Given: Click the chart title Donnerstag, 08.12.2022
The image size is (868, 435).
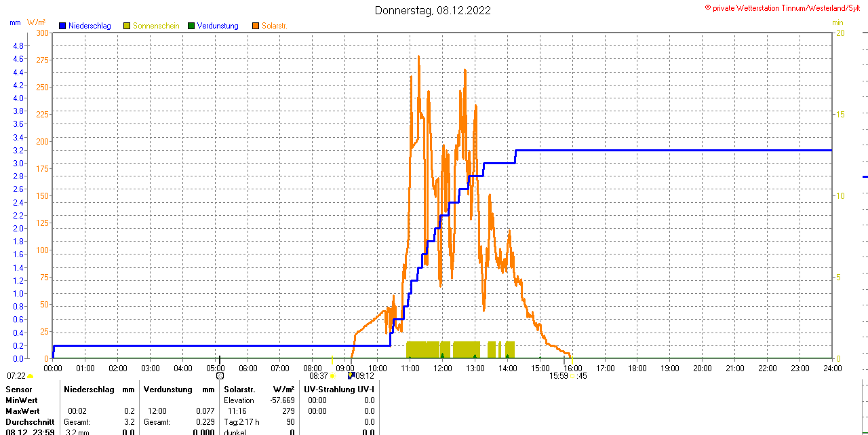Looking at the screenshot, I should (x=433, y=10).
